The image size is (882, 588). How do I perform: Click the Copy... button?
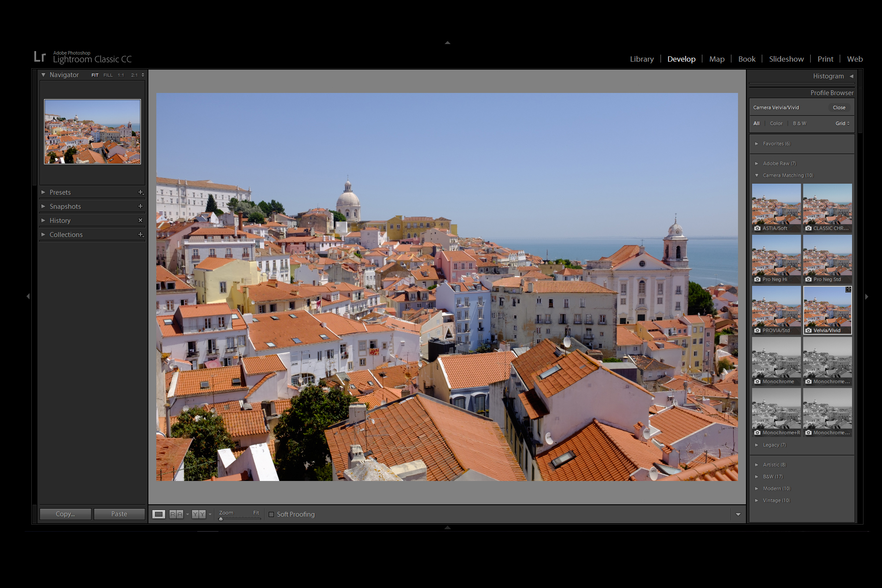click(x=65, y=514)
